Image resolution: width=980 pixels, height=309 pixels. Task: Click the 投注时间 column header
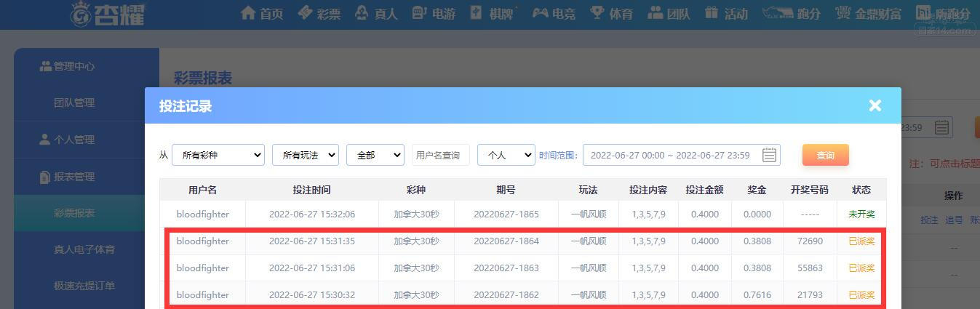coord(312,190)
